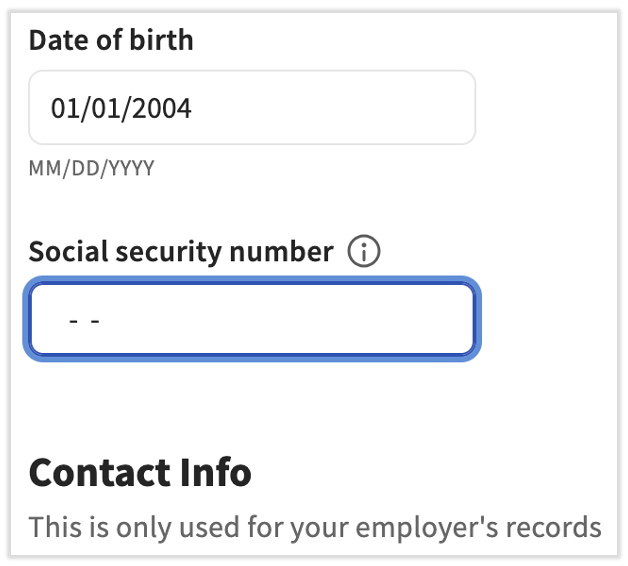Place cursor on the 01/01/2004 date value
Image resolution: width=628 pixels, height=566 pixels.
[x=121, y=108]
